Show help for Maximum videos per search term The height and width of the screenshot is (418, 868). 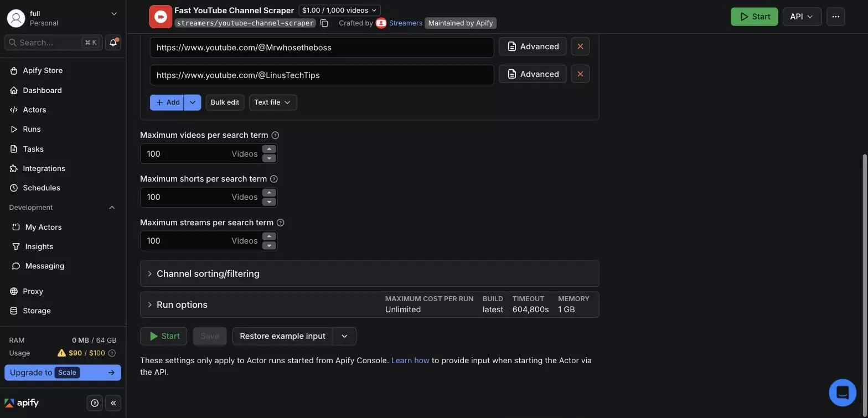(x=275, y=135)
